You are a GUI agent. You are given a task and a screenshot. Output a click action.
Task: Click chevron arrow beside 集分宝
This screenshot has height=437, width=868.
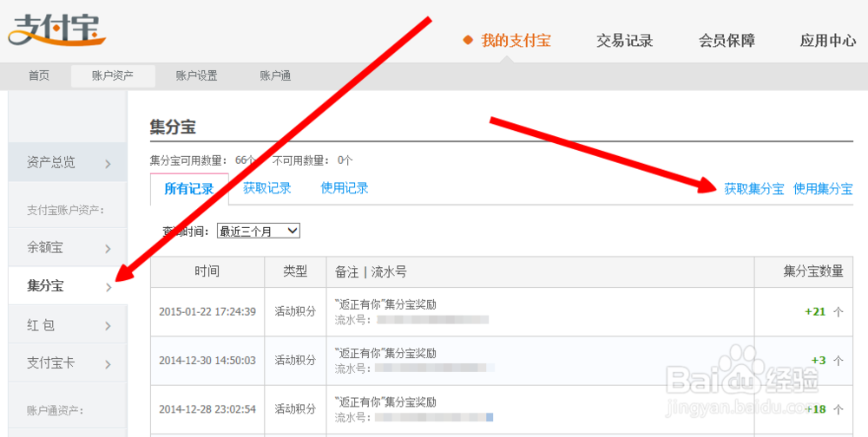click(108, 288)
